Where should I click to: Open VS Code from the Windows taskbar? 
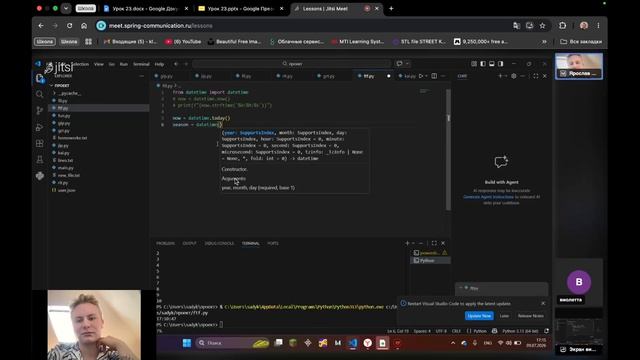pos(353,343)
